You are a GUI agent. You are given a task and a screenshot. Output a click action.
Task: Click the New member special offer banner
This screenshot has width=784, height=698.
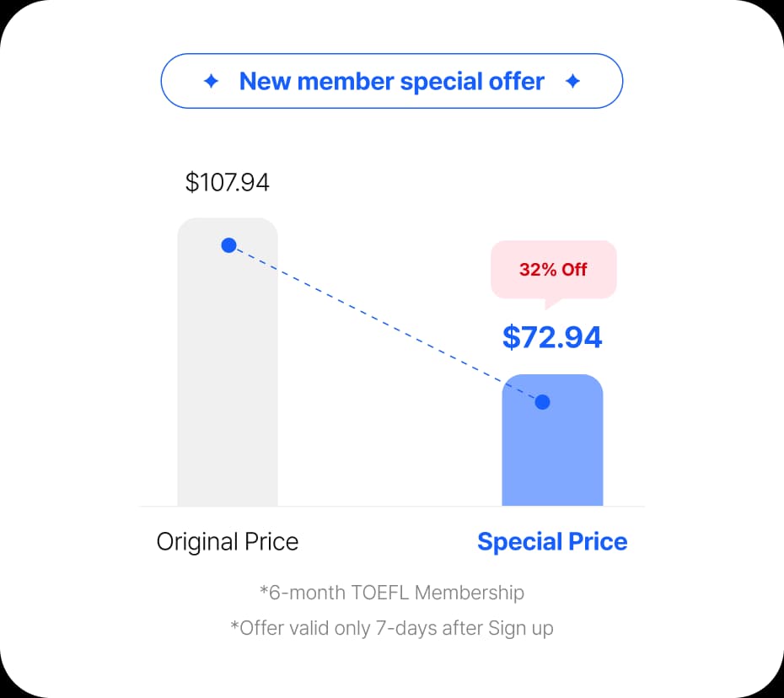(391, 81)
